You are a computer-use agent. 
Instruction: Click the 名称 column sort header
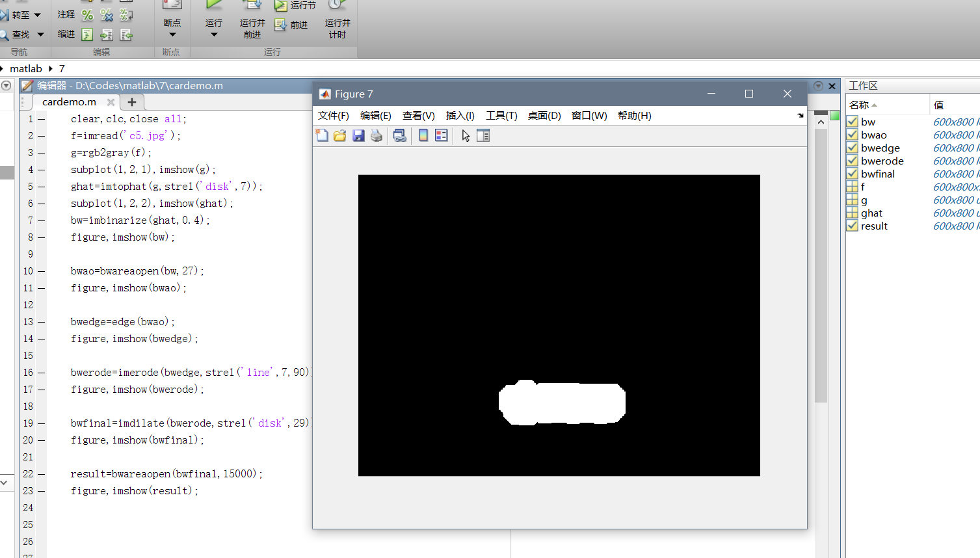[887, 105]
